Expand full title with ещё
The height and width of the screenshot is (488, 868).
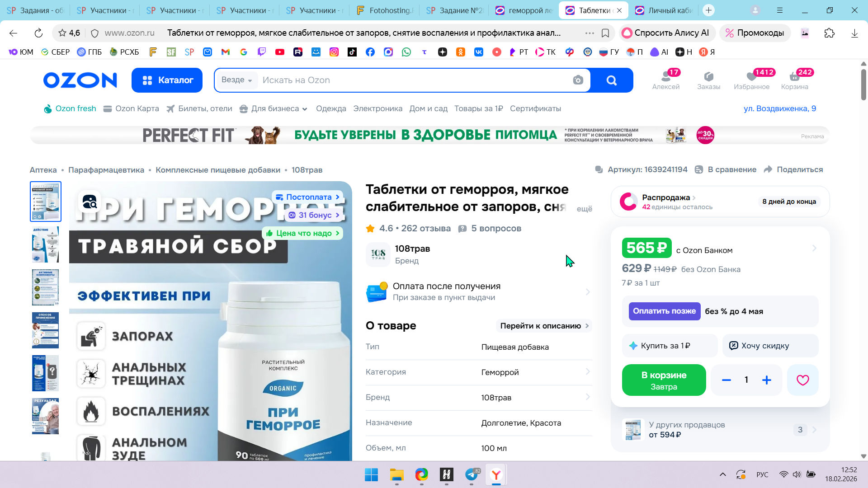click(x=584, y=209)
